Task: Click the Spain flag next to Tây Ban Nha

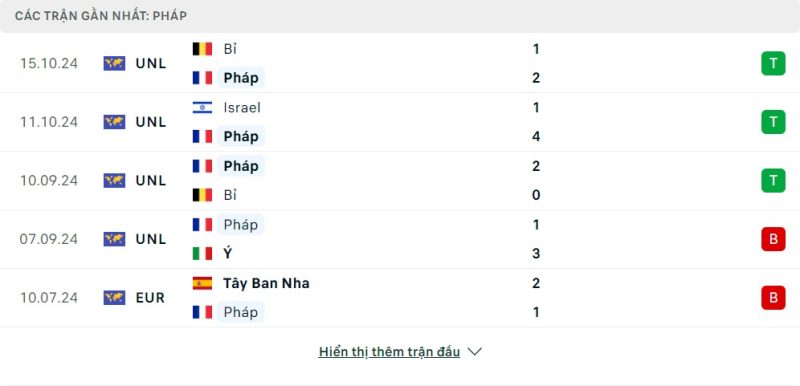Action: (202, 283)
